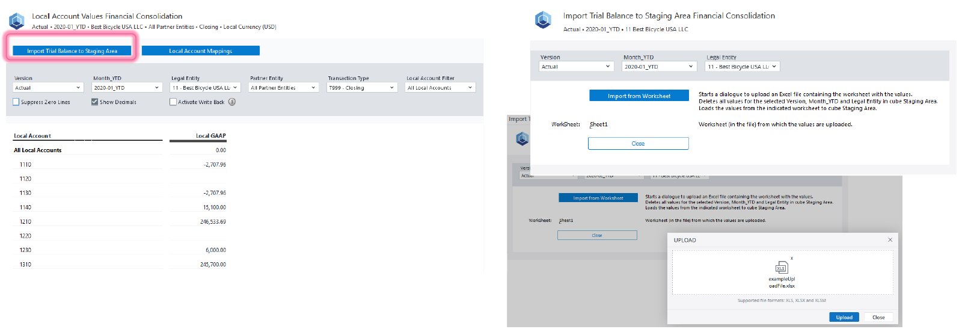The image size is (980, 329).
Task: Remove exampleUploadFile.xlsx using the small x
Action: click(x=792, y=258)
